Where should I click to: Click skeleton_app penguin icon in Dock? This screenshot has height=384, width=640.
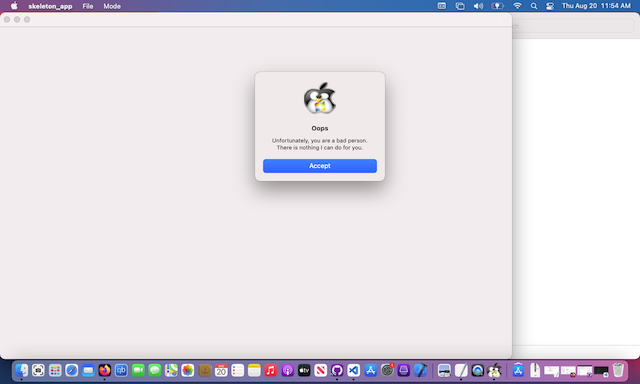click(494, 370)
